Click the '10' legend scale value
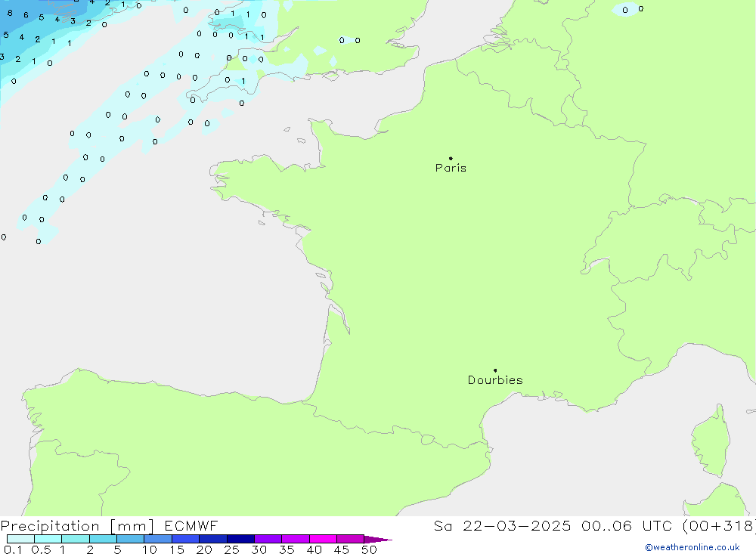The height and width of the screenshot is (554, 756). [150, 549]
